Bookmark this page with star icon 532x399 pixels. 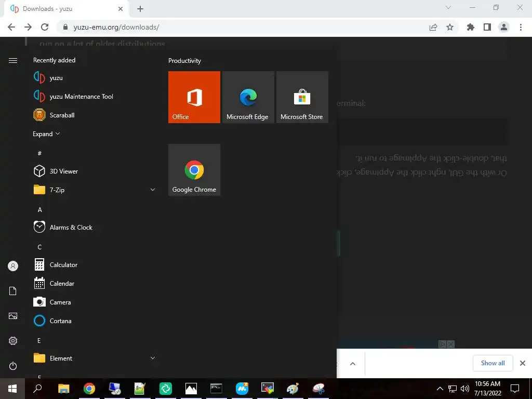pyautogui.click(x=450, y=27)
